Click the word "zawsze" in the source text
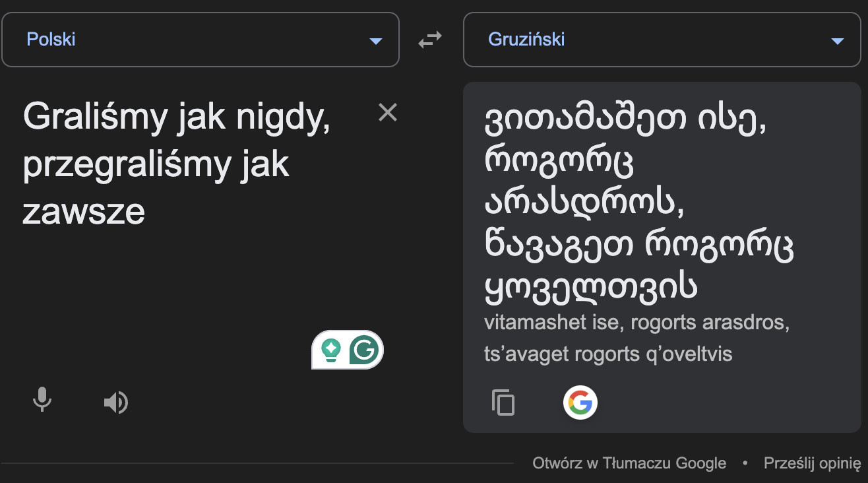Screen dimensions: 868x483 pos(84,212)
